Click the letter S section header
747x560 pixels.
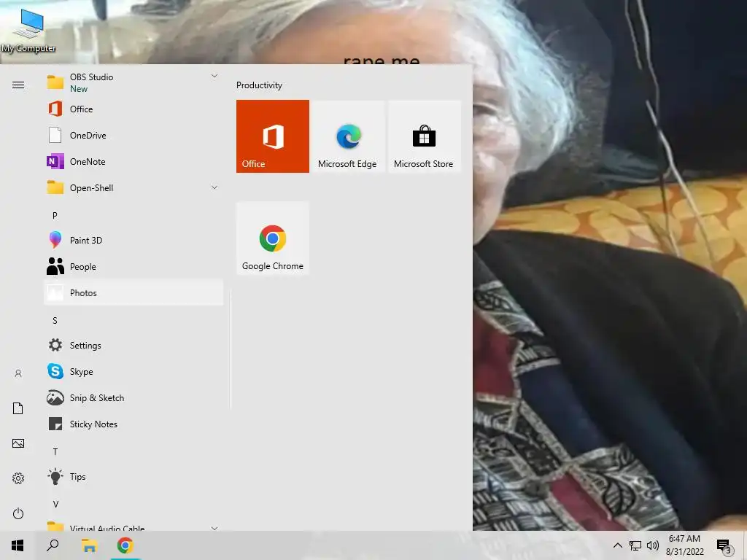[x=55, y=321]
